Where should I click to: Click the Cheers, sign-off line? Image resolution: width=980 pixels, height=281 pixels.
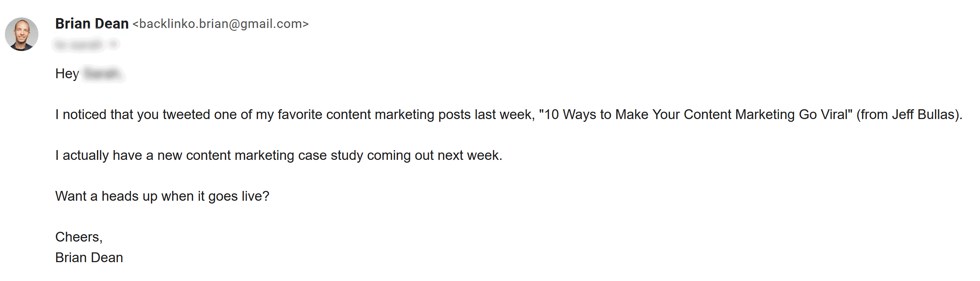coord(79,237)
